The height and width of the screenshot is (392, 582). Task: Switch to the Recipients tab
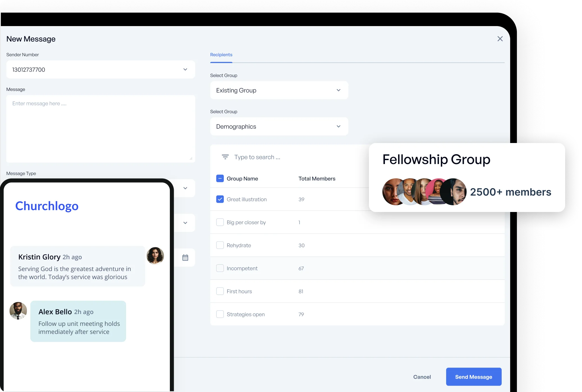point(221,55)
